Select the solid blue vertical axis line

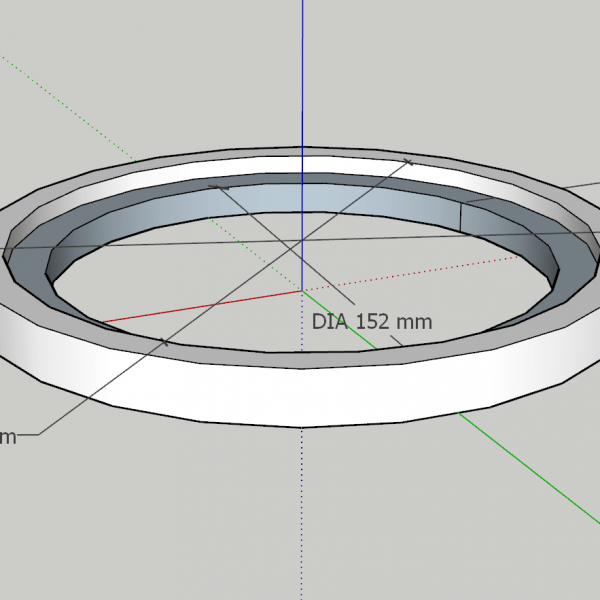[x=302, y=80]
